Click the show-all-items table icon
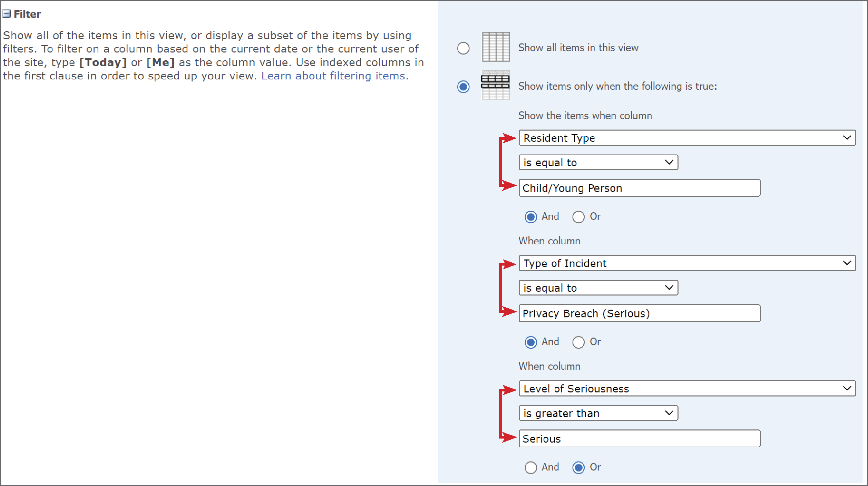The height and width of the screenshot is (486, 868). point(496,47)
